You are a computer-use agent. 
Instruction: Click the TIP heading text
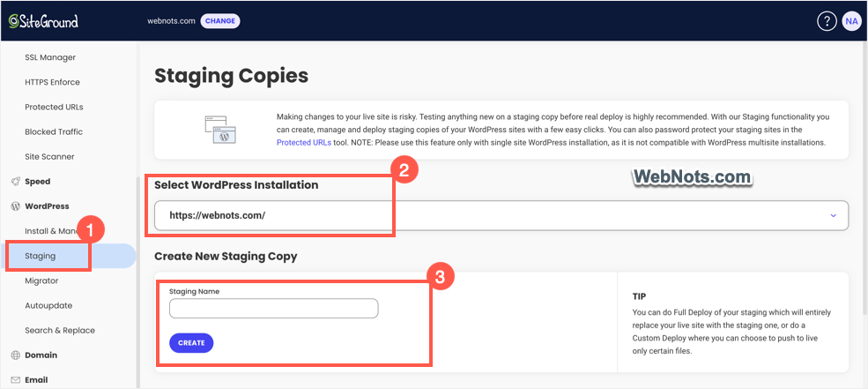(x=640, y=295)
